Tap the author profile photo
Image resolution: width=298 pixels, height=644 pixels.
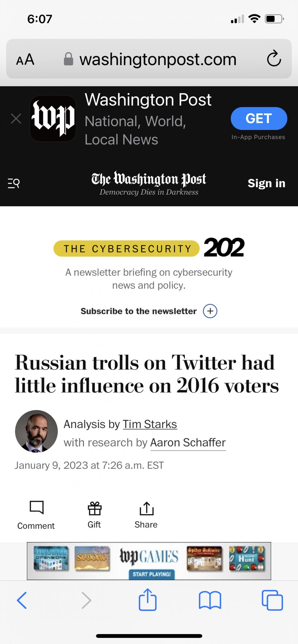pos(36,431)
